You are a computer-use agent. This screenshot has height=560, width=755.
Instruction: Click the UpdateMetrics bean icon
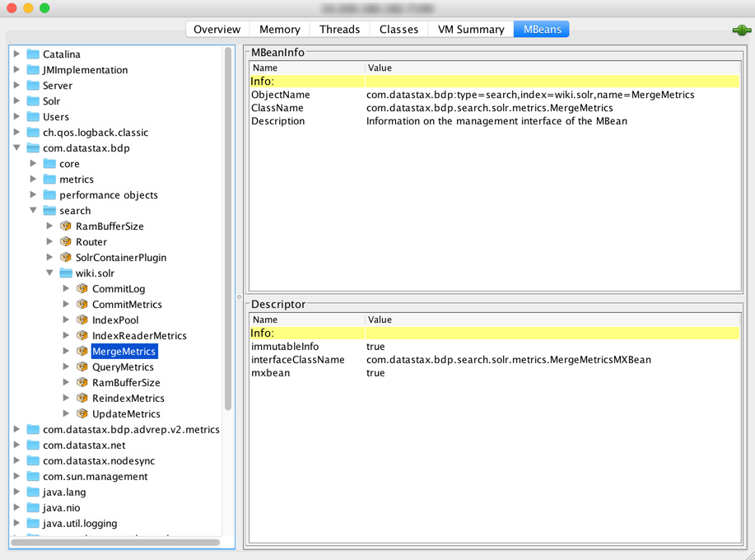82,414
